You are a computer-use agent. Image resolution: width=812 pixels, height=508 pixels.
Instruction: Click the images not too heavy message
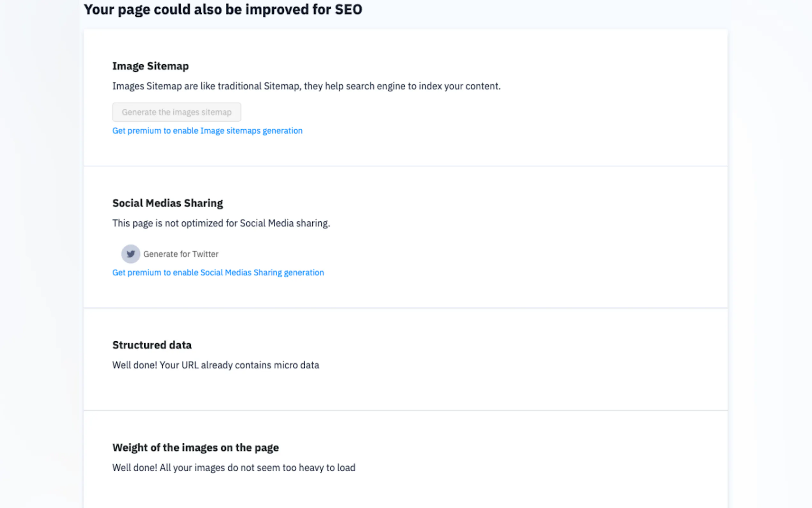[234, 468]
